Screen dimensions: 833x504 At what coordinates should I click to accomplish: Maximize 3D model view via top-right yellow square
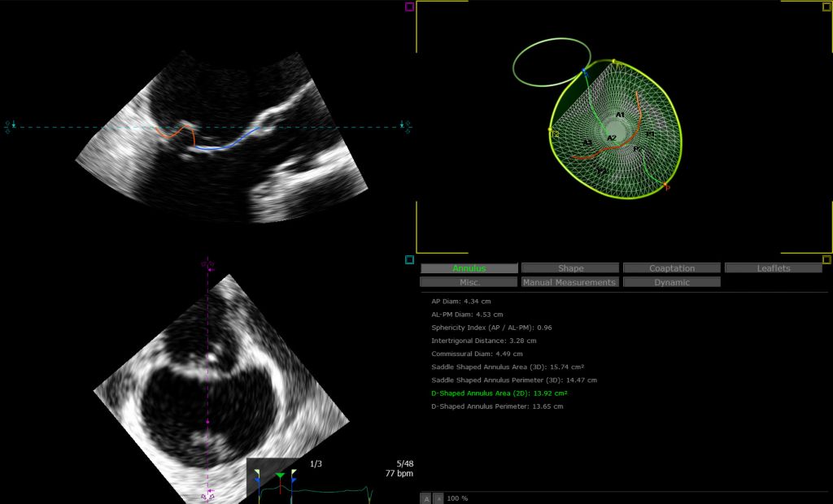(826, 7)
